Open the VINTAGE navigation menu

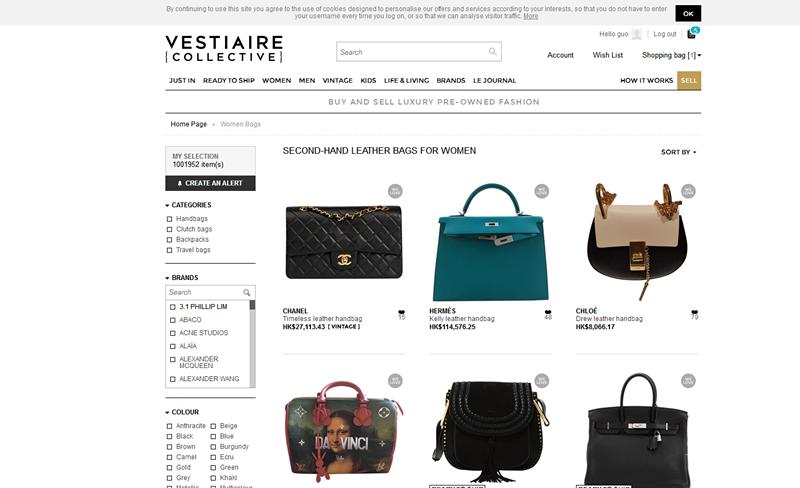click(337, 81)
